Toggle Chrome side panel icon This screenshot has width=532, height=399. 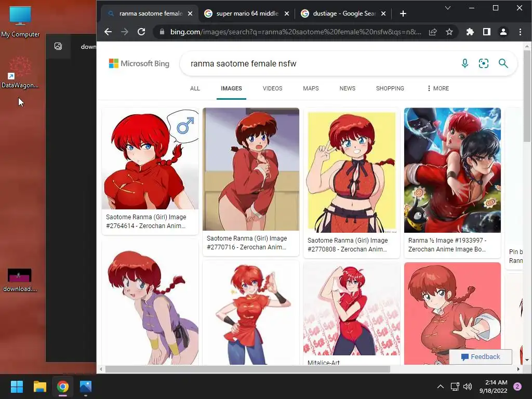point(486,32)
